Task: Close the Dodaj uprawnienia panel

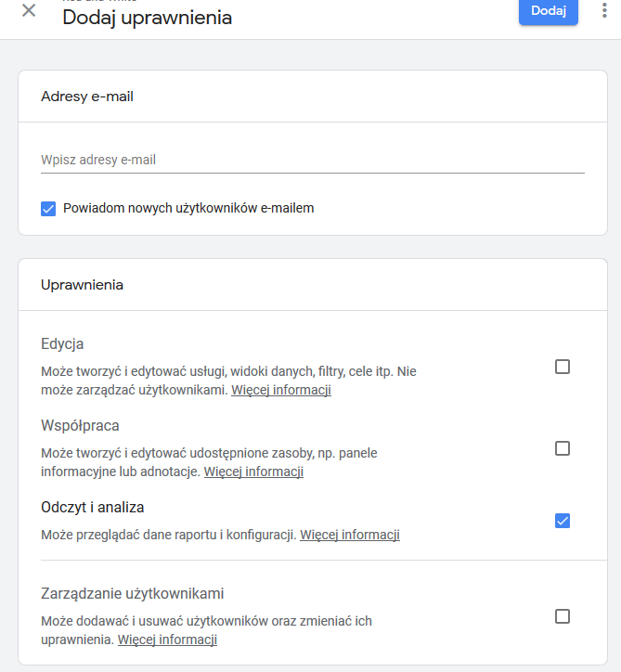Action: click(29, 10)
